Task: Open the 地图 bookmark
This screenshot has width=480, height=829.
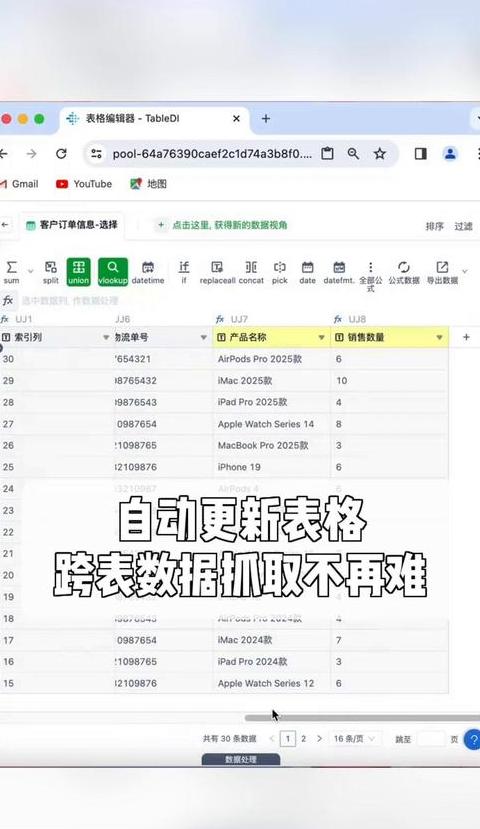Action: [149, 184]
